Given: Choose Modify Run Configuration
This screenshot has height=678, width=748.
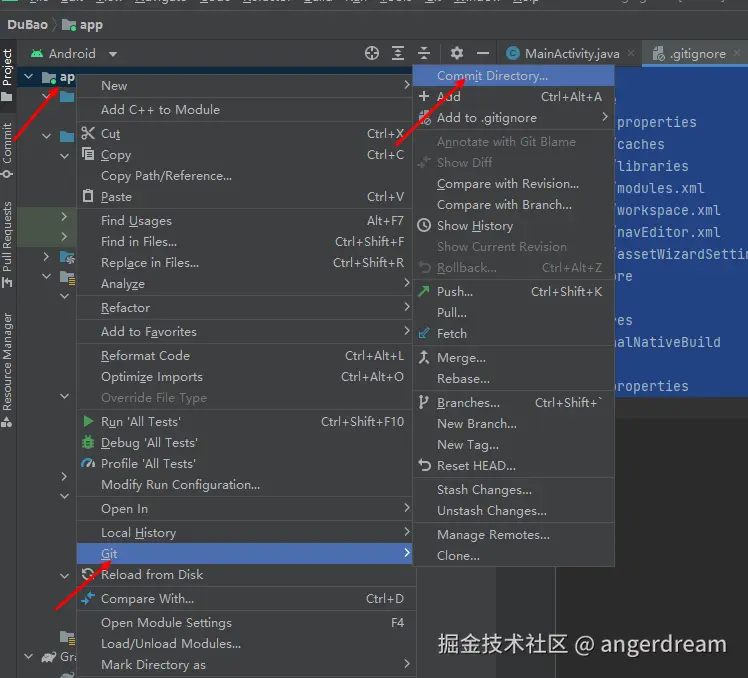Looking at the screenshot, I should 244,485.
